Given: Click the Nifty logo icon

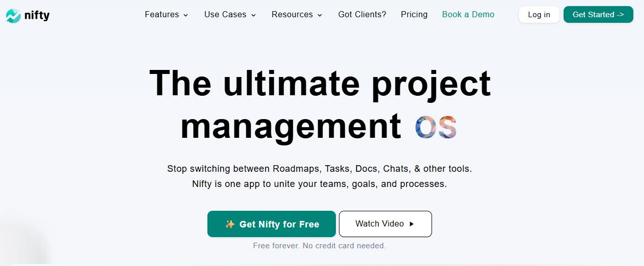Looking at the screenshot, I should (13, 16).
